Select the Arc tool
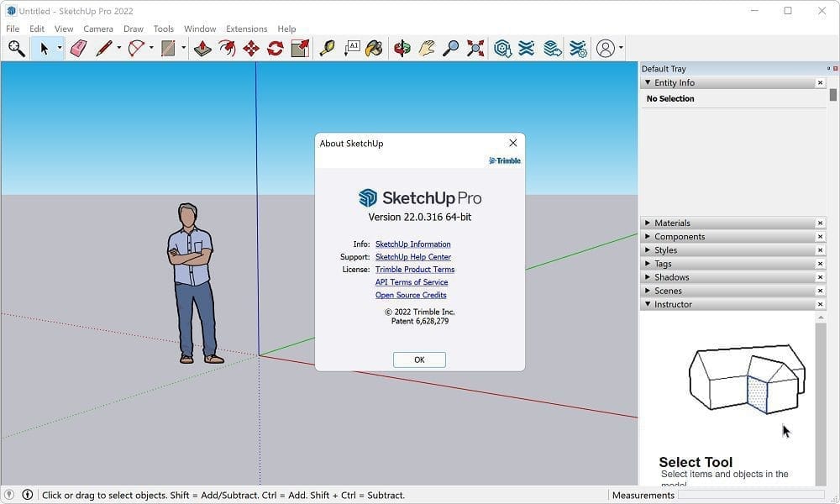Screen dimensions: 840x504 pyautogui.click(x=136, y=48)
